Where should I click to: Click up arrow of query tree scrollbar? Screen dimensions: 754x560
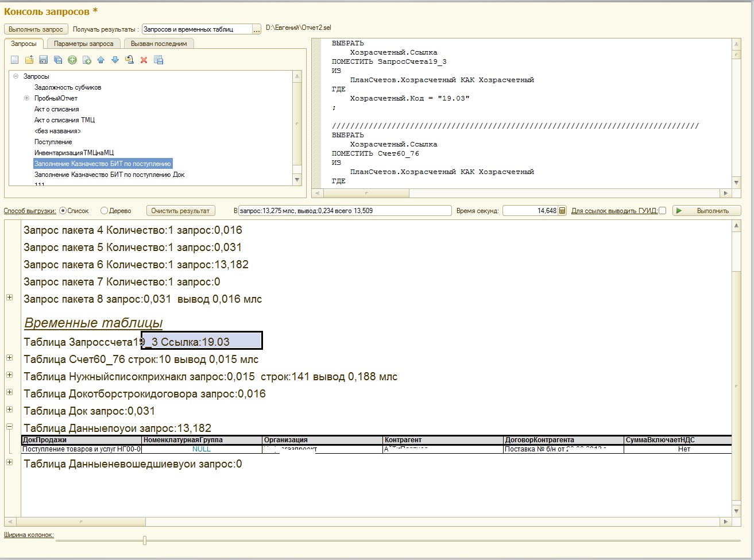297,76
